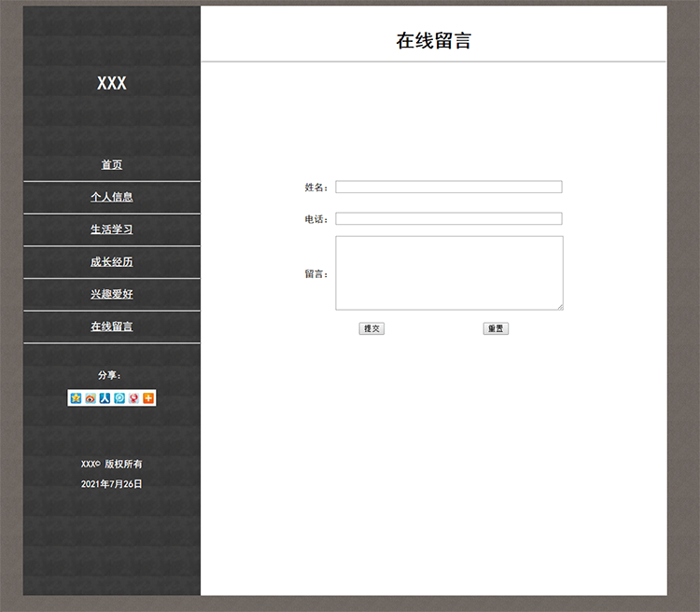Share to QQ Zone star icon
Image resolution: width=700 pixels, height=612 pixels.
pos(76,397)
